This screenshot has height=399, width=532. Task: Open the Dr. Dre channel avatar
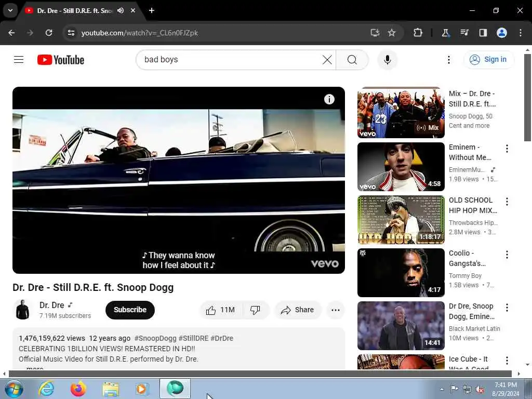pyautogui.click(x=22, y=310)
